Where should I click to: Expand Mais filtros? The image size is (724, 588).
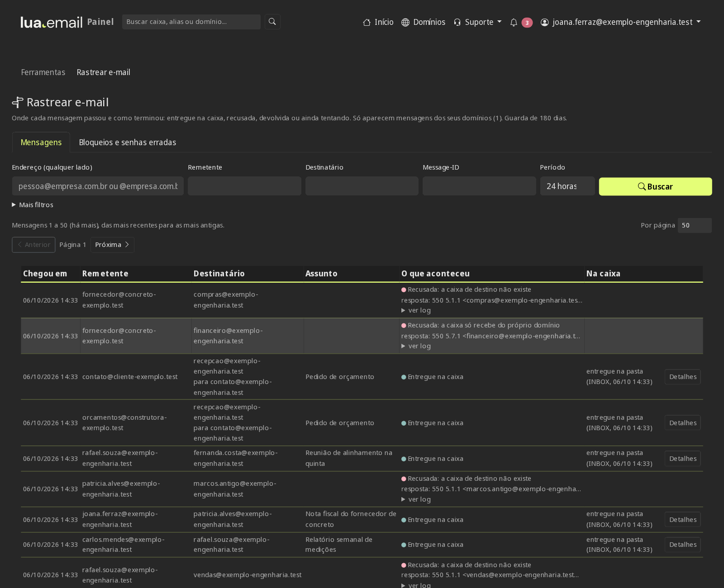tap(33, 205)
